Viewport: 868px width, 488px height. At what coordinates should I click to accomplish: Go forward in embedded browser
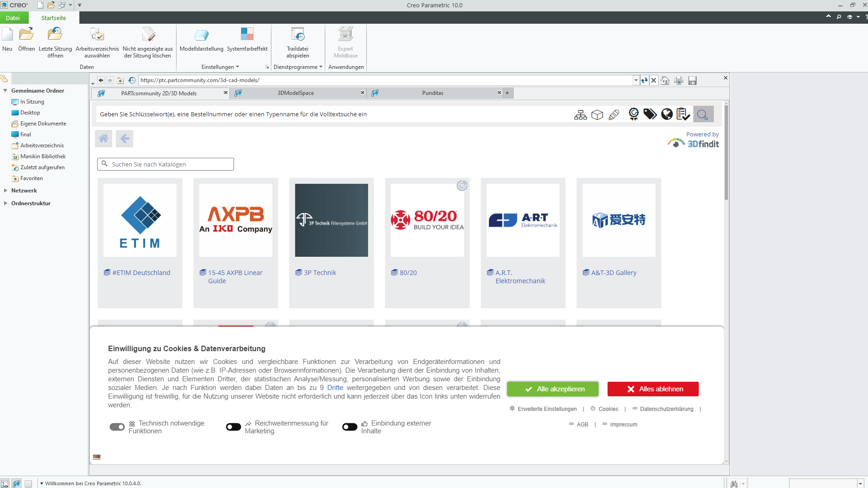pyautogui.click(x=110, y=80)
